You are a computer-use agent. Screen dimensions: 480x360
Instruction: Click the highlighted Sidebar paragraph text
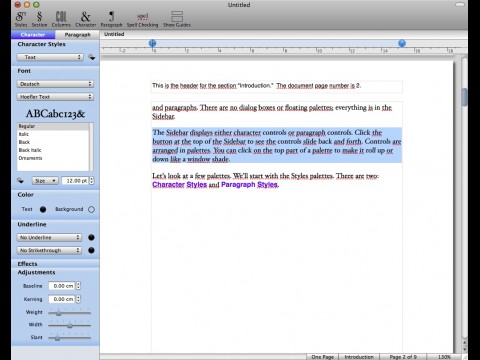277,146
